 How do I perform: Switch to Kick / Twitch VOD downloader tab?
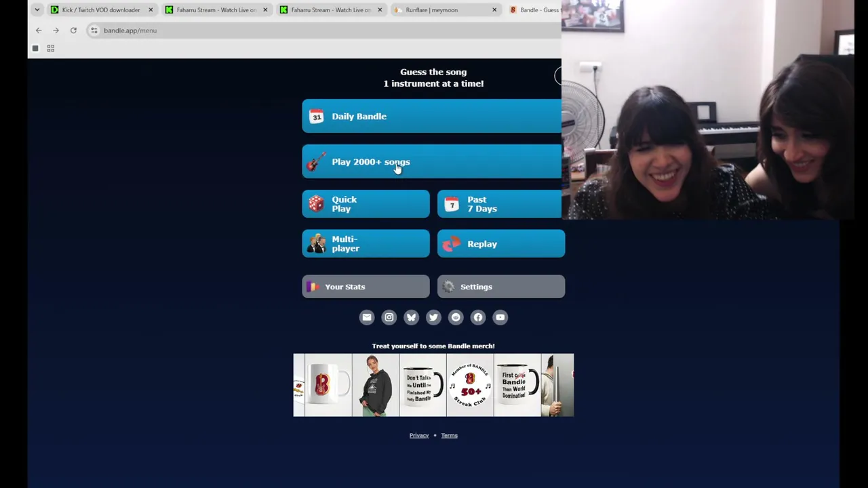(102, 10)
